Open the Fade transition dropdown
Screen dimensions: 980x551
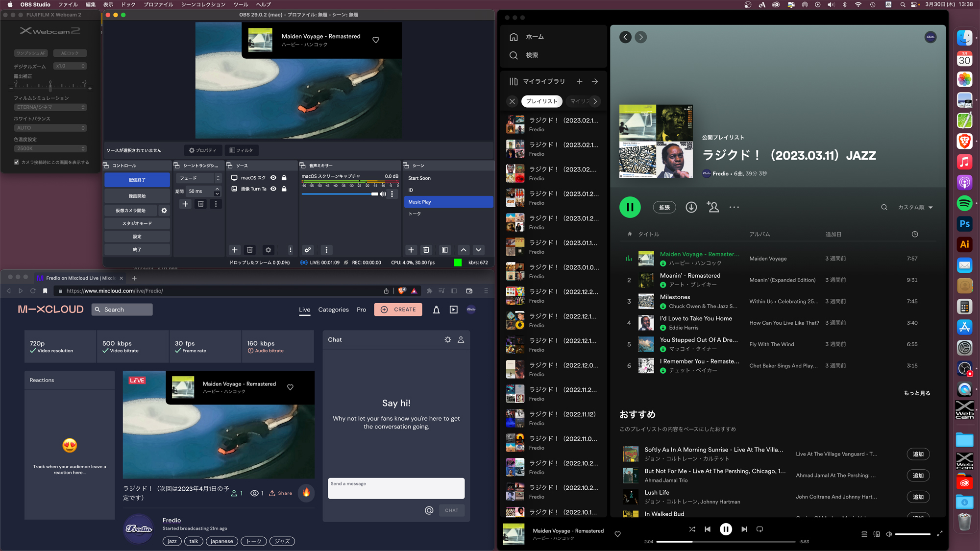pos(199,178)
